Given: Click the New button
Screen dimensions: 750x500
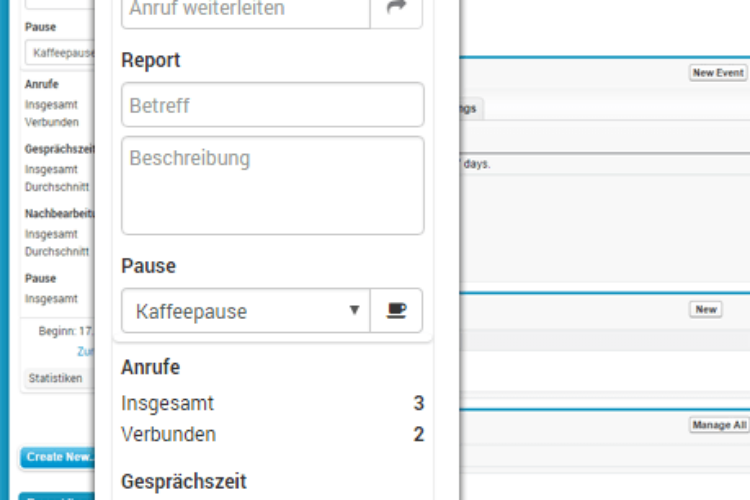Looking at the screenshot, I should point(706,310).
